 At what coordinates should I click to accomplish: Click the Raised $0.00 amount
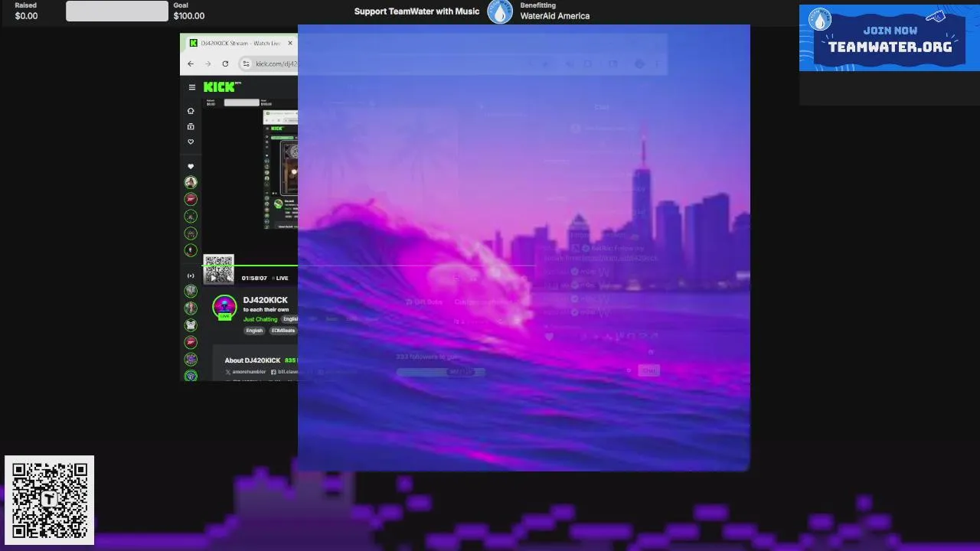(26, 15)
